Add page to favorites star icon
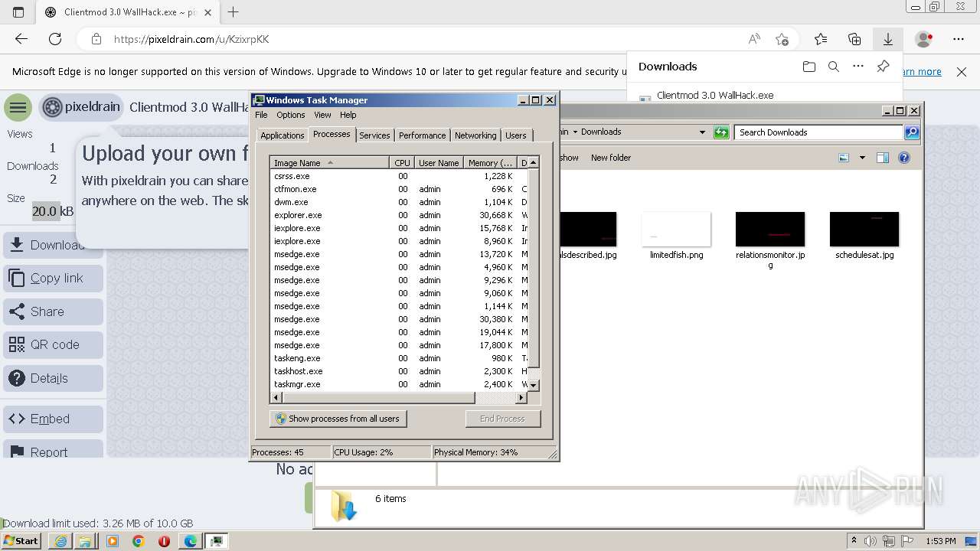This screenshot has height=551, width=980. click(x=782, y=39)
